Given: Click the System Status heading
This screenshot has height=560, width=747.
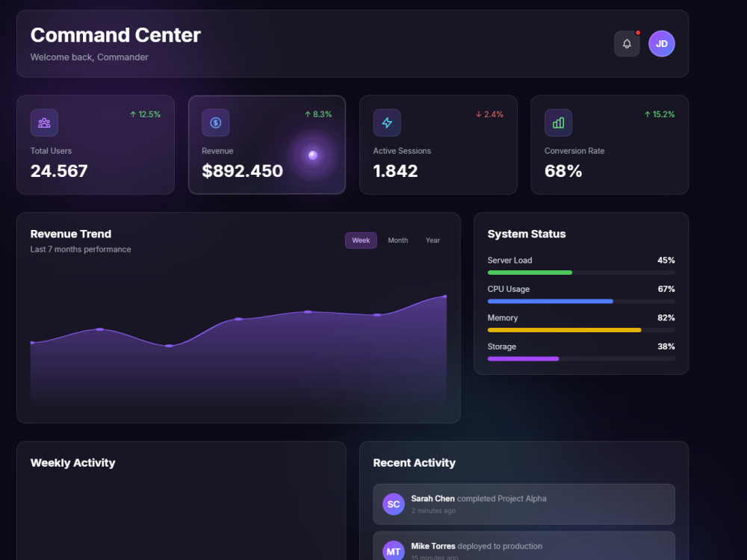Looking at the screenshot, I should click(527, 234).
